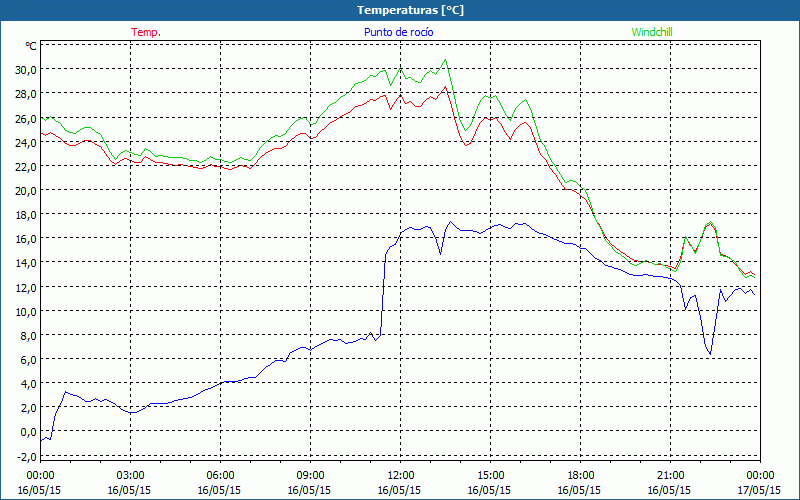Image resolution: width=800 pixels, height=500 pixels.
Task: Click the '12,0' y-axis value
Action: (x=26, y=287)
